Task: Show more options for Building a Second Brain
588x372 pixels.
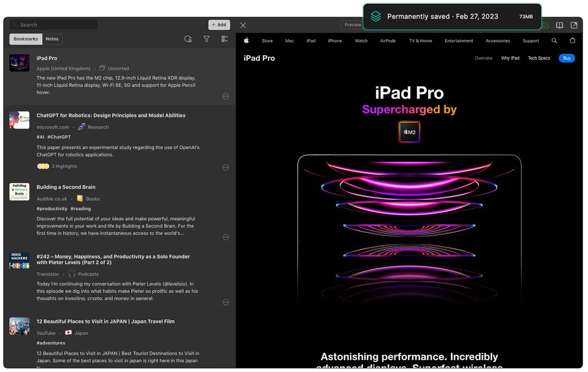Action: click(x=226, y=237)
